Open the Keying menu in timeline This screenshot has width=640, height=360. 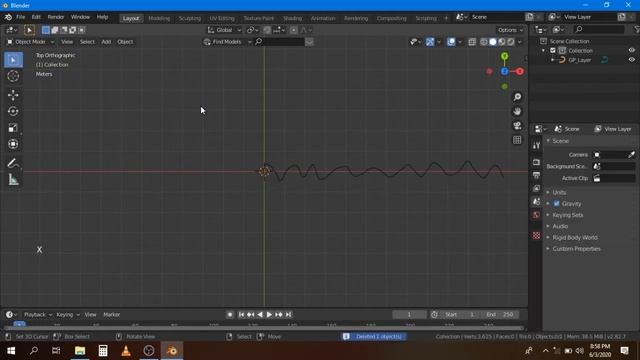coord(67,314)
